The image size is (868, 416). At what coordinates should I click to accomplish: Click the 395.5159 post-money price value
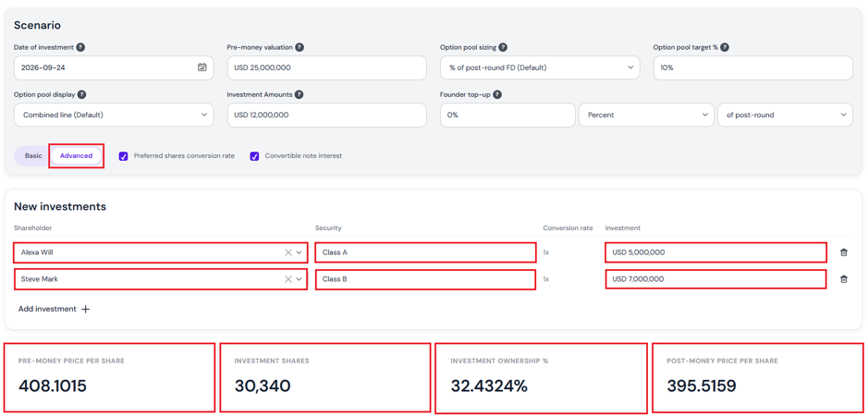(702, 386)
